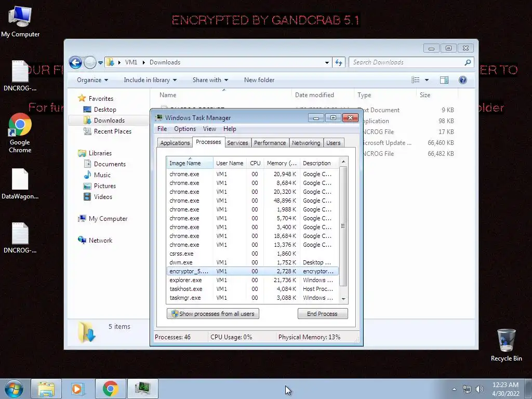532x399 pixels.
Task: Open Task Manager File menu
Action: [x=162, y=129]
